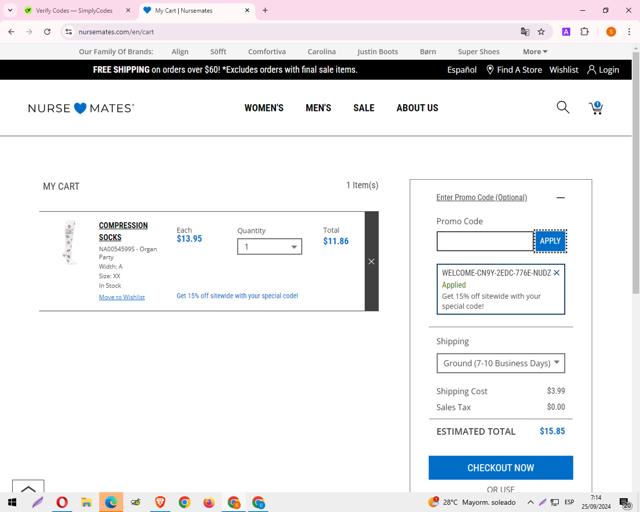Open the SALE menu
The image size is (640, 512).
tap(364, 108)
